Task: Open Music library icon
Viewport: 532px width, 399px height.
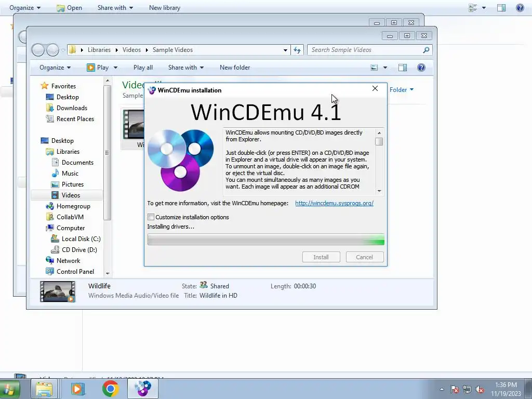Action: point(55,174)
